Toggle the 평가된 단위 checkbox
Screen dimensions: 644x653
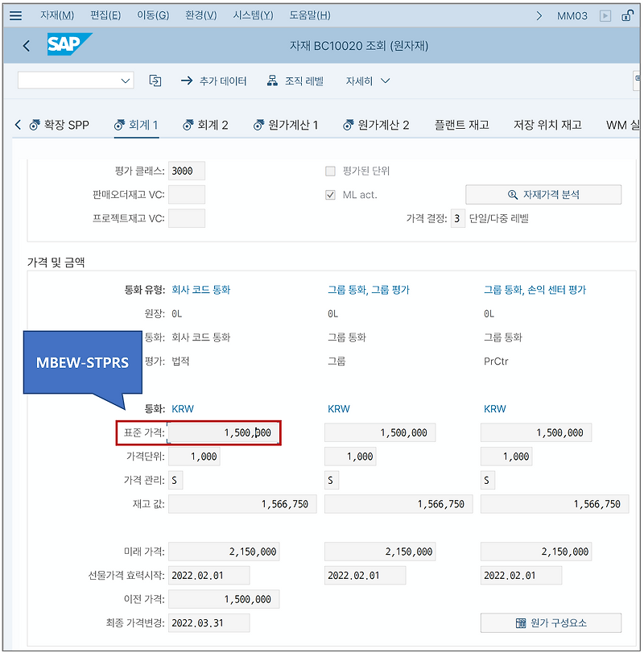tap(330, 172)
